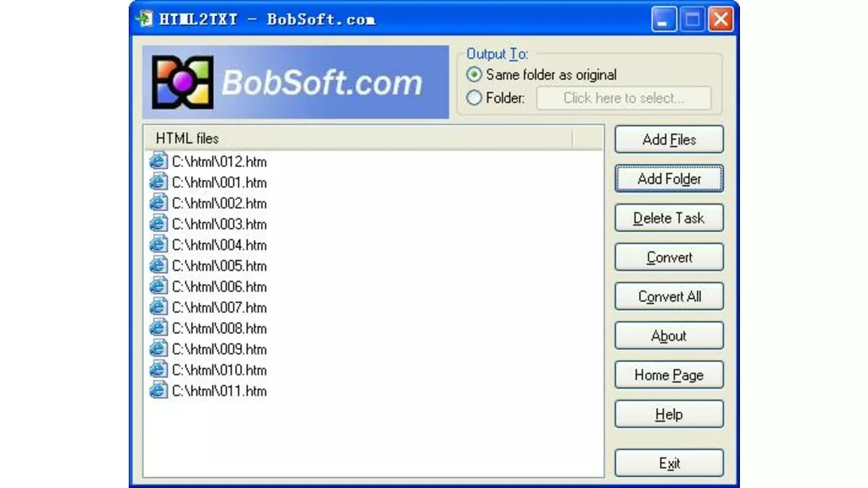Click the file icon beside C:\html\002.htm
The width and height of the screenshot is (868, 488).
tap(158, 203)
